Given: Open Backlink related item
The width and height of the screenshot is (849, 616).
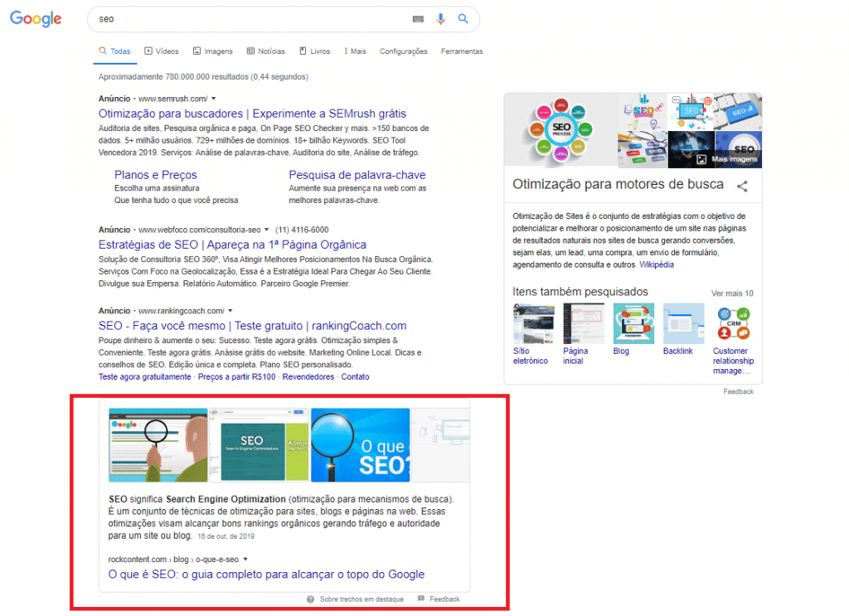Looking at the screenshot, I should [683, 329].
